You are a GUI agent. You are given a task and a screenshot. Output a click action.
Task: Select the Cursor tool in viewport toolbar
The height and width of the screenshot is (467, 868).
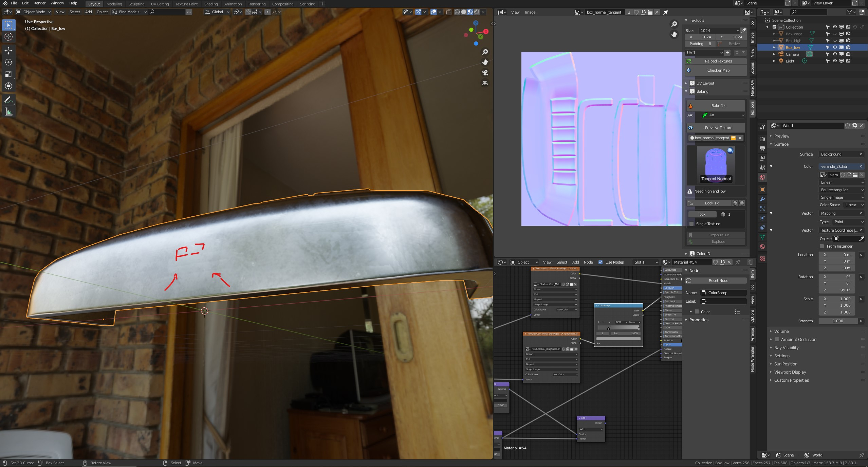click(x=8, y=37)
